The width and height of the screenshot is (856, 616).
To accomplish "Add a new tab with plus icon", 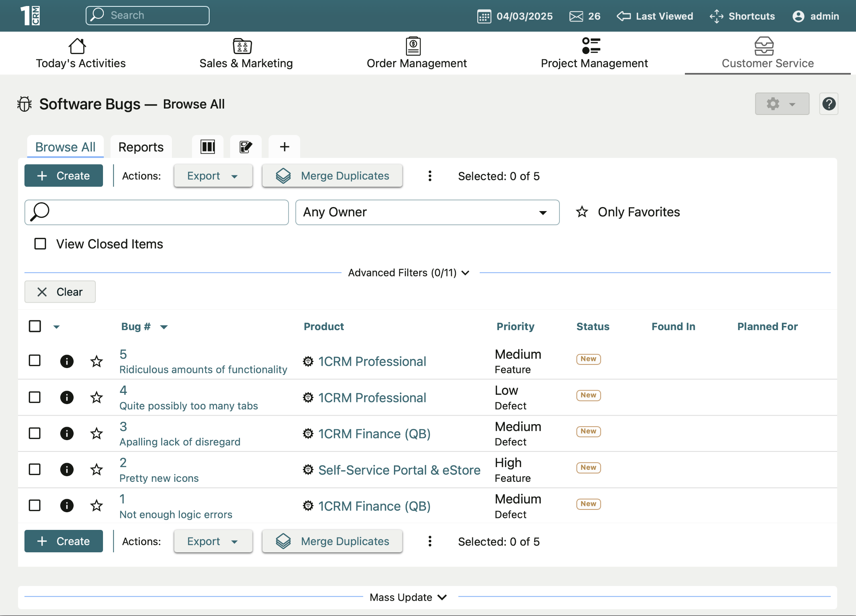I will coord(284,147).
